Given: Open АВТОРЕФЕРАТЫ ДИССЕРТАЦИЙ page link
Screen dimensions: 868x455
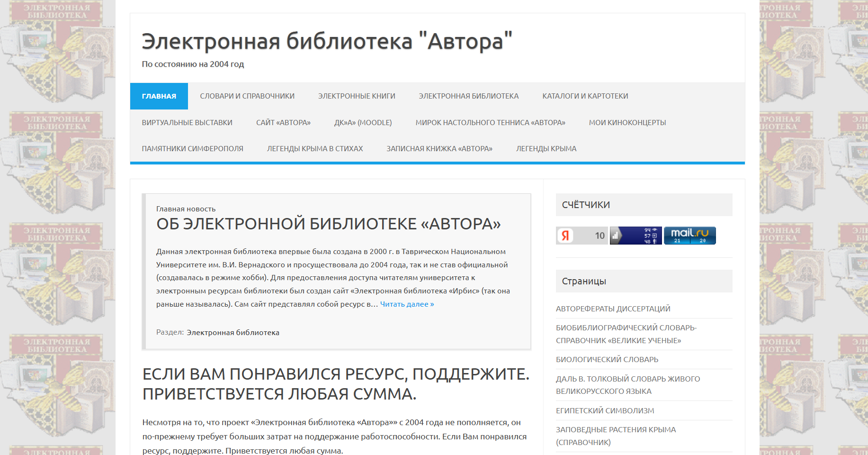Looking at the screenshot, I should (x=613, y=309).
